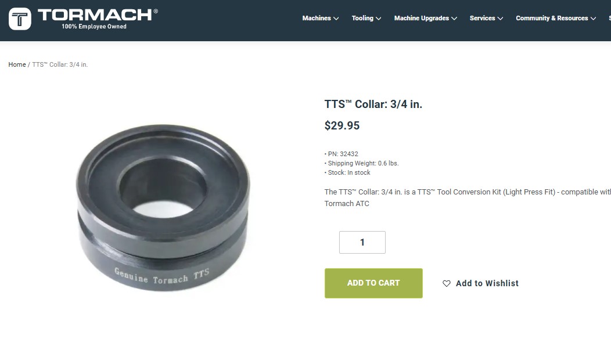Open the Machines menu
Image resolution: width=611 pixels, height=364 pixels.
[317, 19]
